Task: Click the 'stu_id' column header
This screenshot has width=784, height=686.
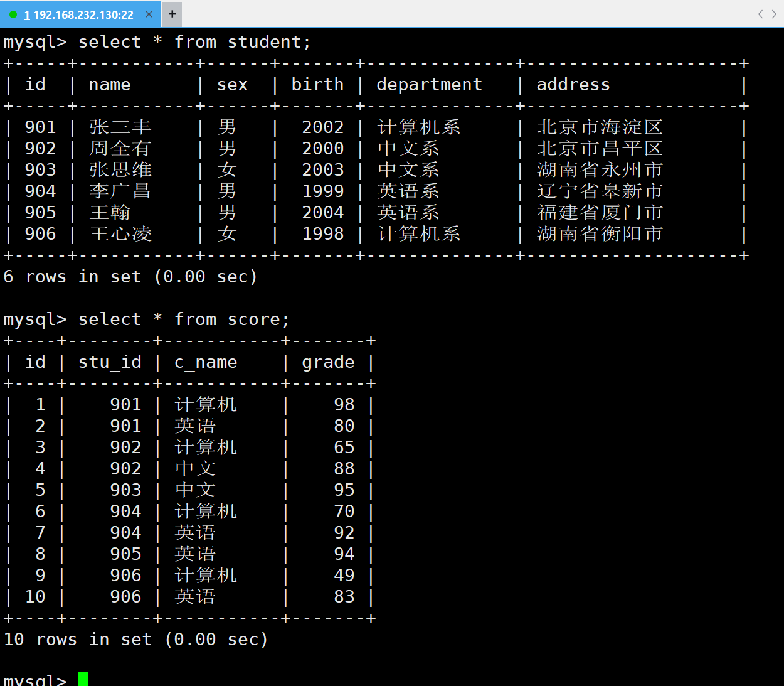Action: (110, 362)
